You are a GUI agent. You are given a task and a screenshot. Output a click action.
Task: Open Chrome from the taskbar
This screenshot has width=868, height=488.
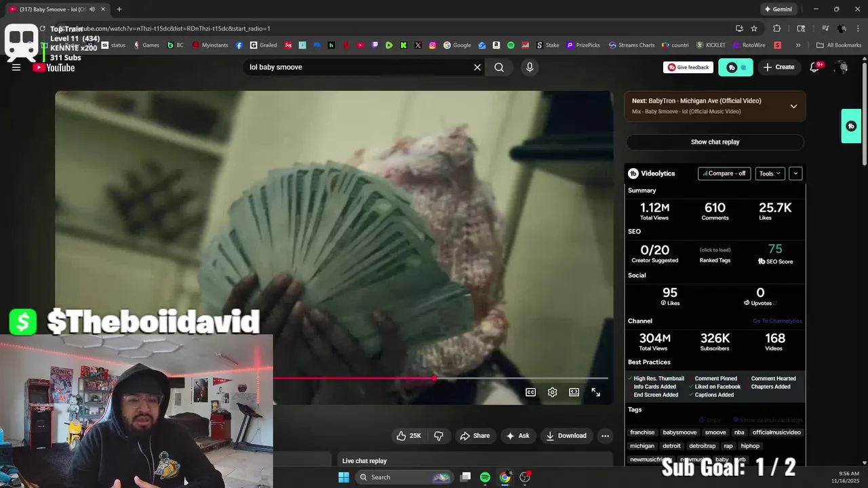[505, 477]
